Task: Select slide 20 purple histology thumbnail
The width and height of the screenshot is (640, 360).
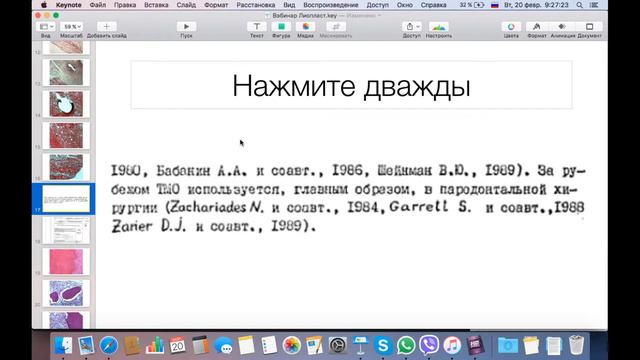Action: pyautogui.click(x=66, y=293)
